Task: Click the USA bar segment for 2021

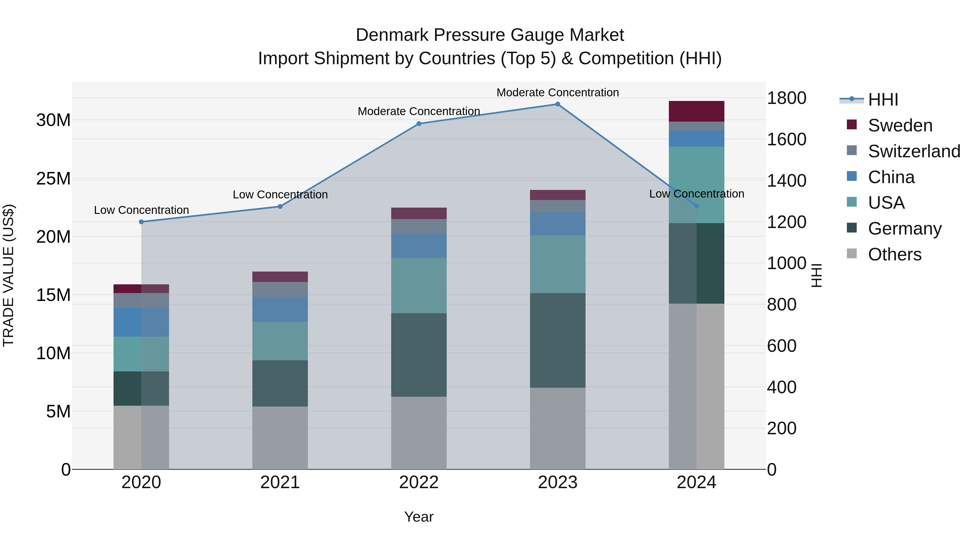Action: click(x=280, y=341)
